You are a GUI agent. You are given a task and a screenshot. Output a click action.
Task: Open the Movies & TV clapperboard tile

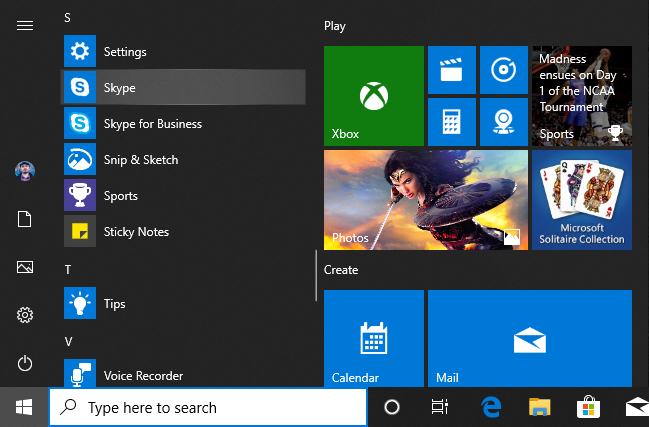[x=452, y=70]
